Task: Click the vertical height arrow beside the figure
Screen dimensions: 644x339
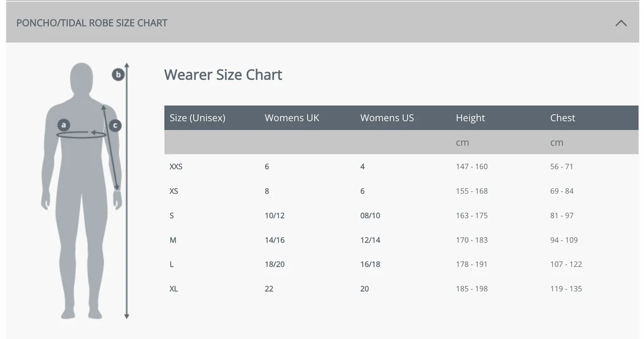Action: click(x=127, y=215)
